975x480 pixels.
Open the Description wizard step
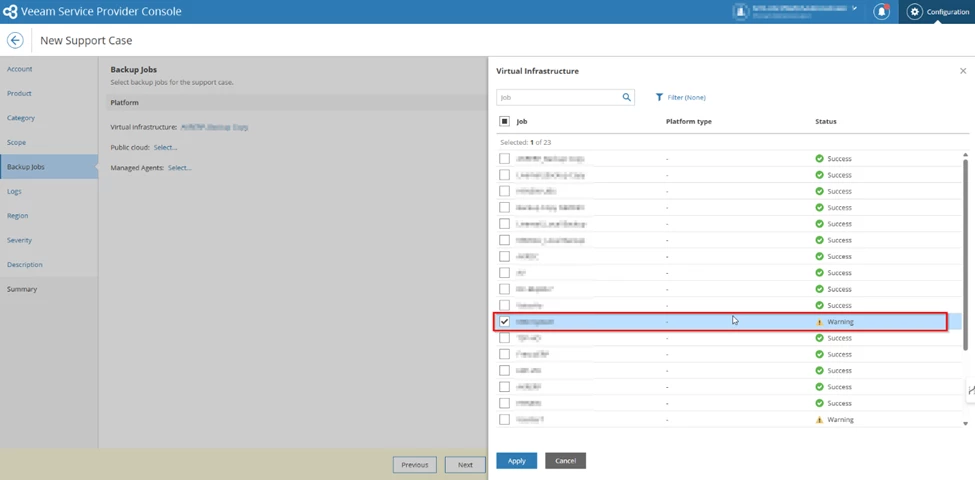[x=25, y=265]
